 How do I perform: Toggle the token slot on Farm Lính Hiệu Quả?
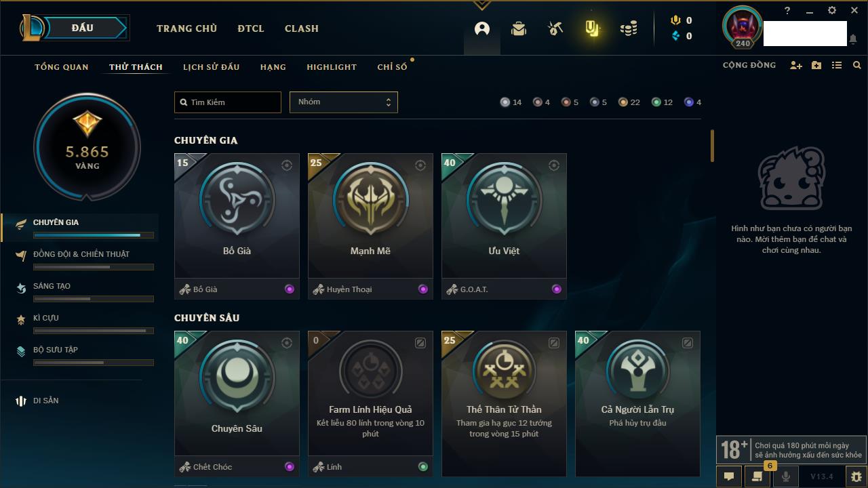pyautogui.click(x=420, y=343)
